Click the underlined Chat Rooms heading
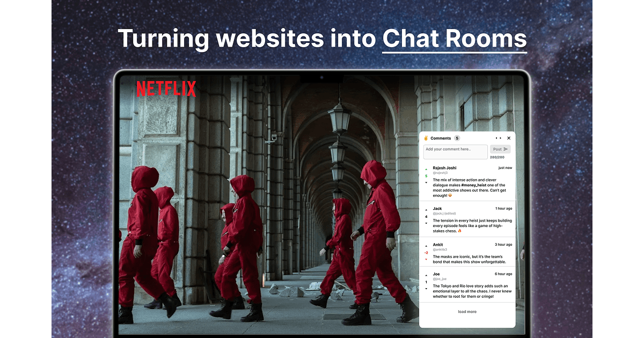Image resolution: width=644 pixels, height=338 pixels. coord(455,39)
